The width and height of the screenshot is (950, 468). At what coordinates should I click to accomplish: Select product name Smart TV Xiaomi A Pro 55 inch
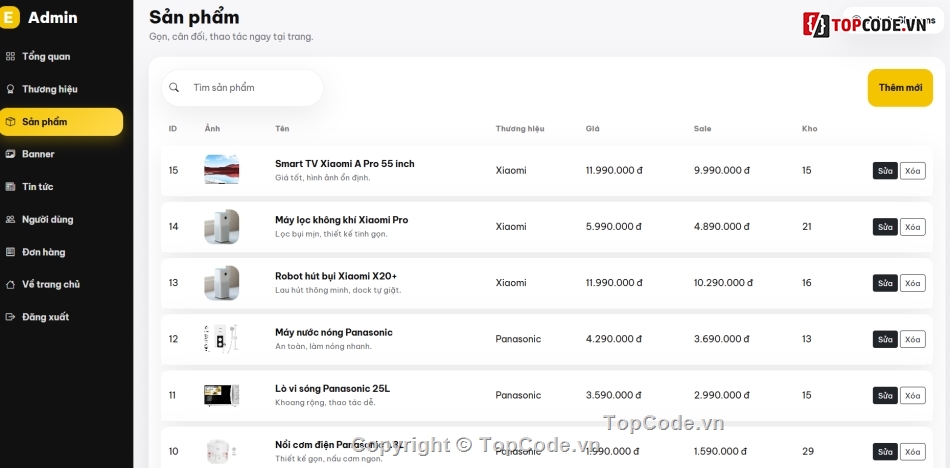(x=345, y=164)
